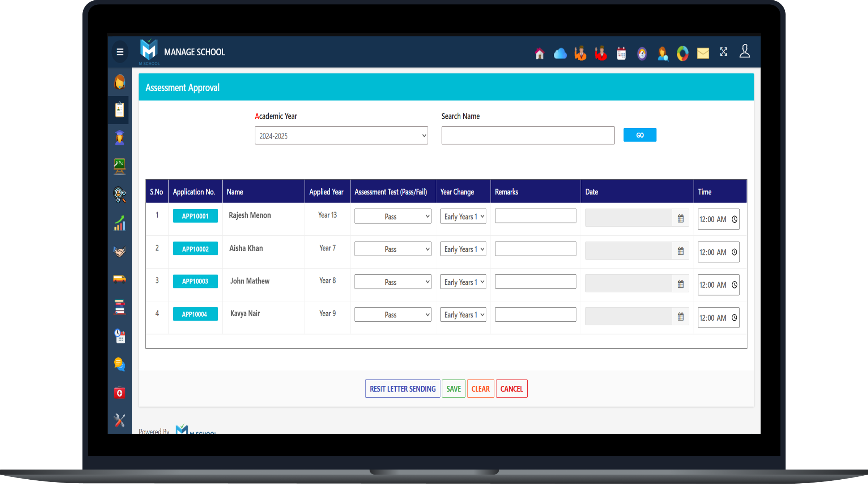
Task: Open the Academic Year 2024-2025 dropdown
Action: (x=341, y=136)
